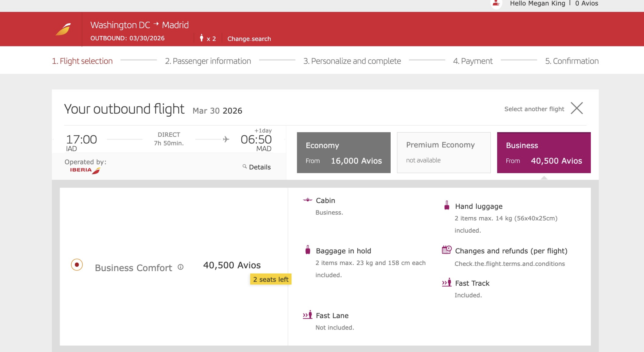Click the Baggage in hold suitcase icon

tap(308, 250)
